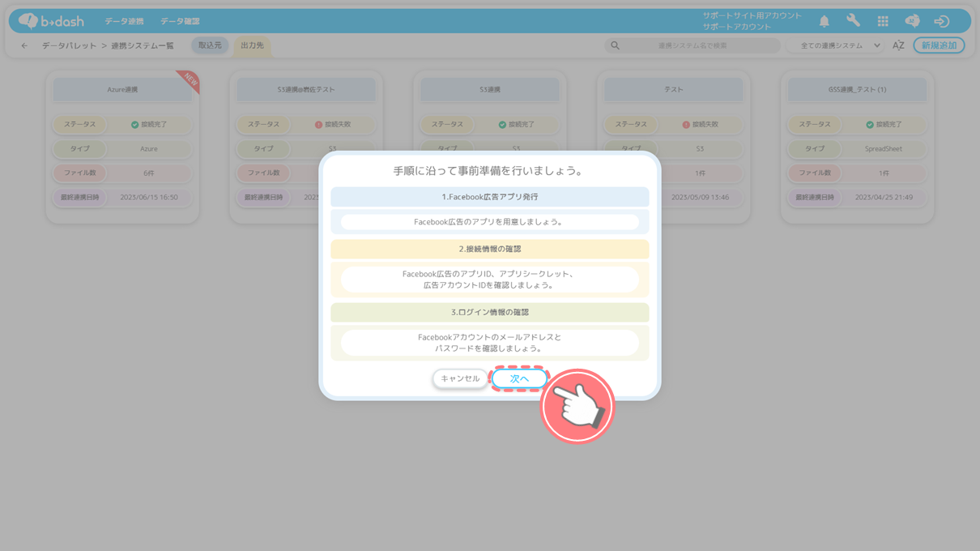Click the date 2023/05/09 13:46
Image resolution: width=980 pixels, height=551 pixels.
coord(700,197)
